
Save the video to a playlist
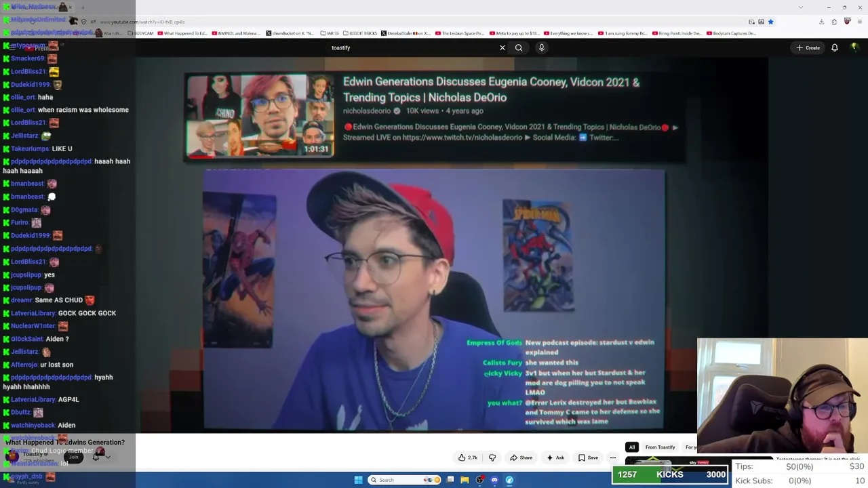[x=588, y=457]
